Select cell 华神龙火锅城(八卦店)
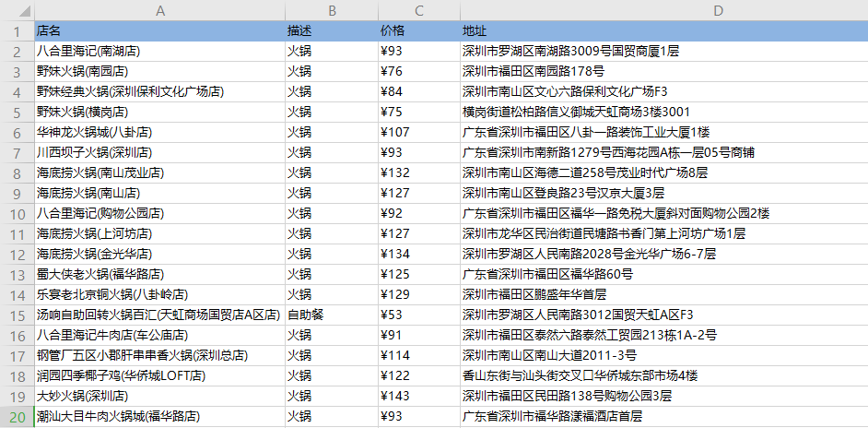 pos(160,133)
